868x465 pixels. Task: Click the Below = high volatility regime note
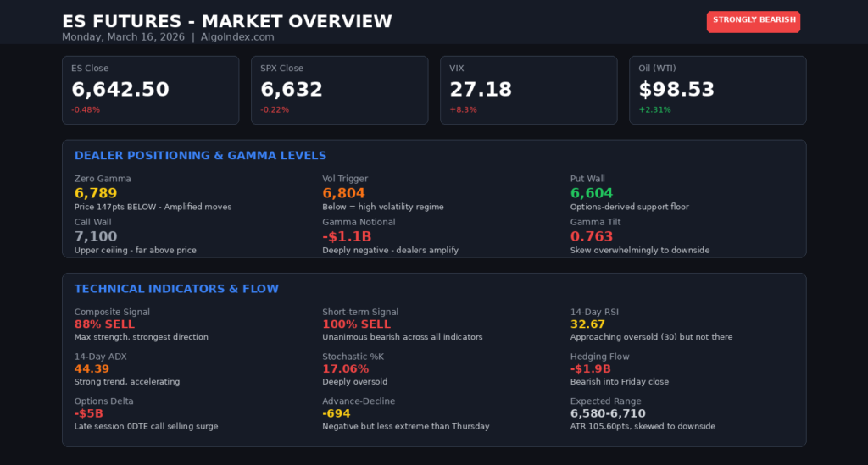[x=383, y=207]
